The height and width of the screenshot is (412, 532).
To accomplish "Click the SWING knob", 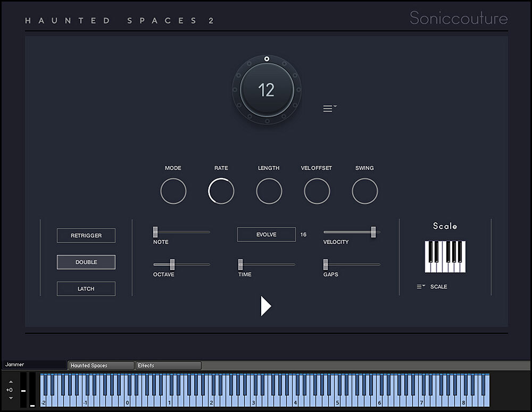I will point(365,191).
